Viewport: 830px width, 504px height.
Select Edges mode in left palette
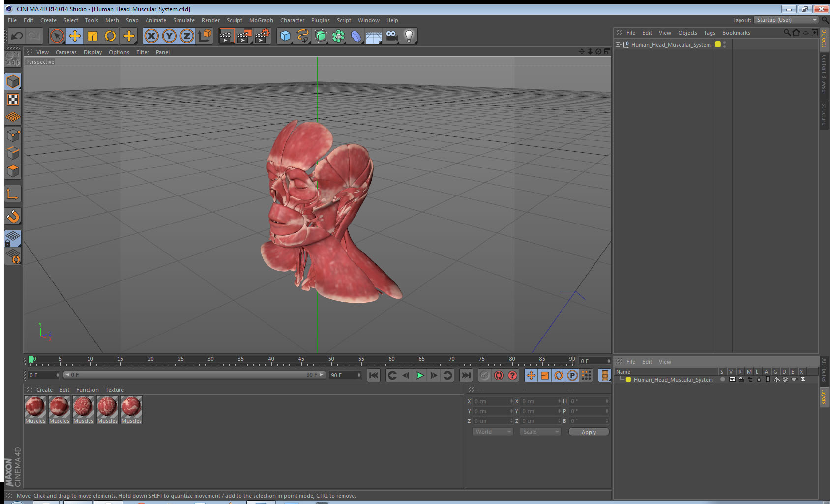[x=13, y=153]
